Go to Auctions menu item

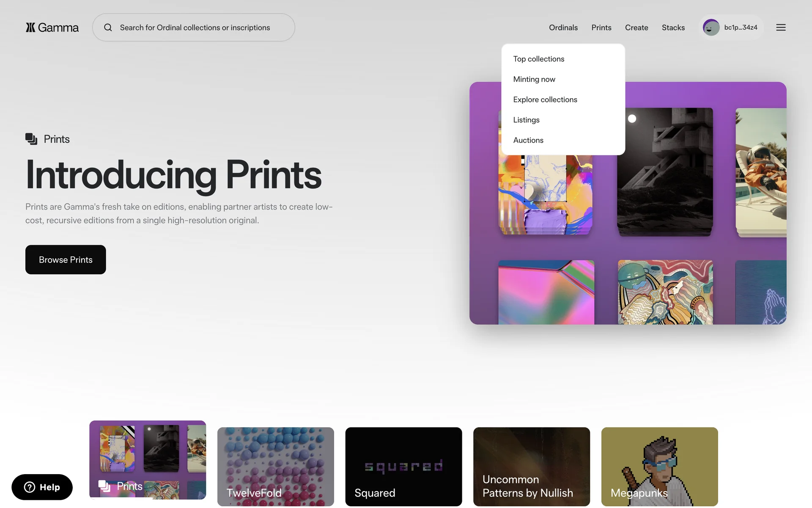click(x=528, y=140)
